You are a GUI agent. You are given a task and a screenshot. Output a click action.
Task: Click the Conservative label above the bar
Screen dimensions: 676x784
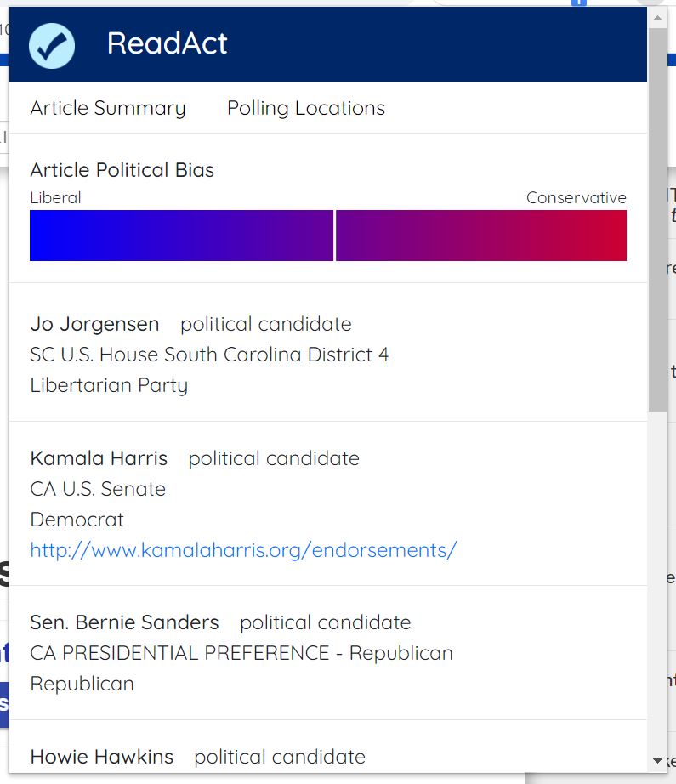click(576, 198)
